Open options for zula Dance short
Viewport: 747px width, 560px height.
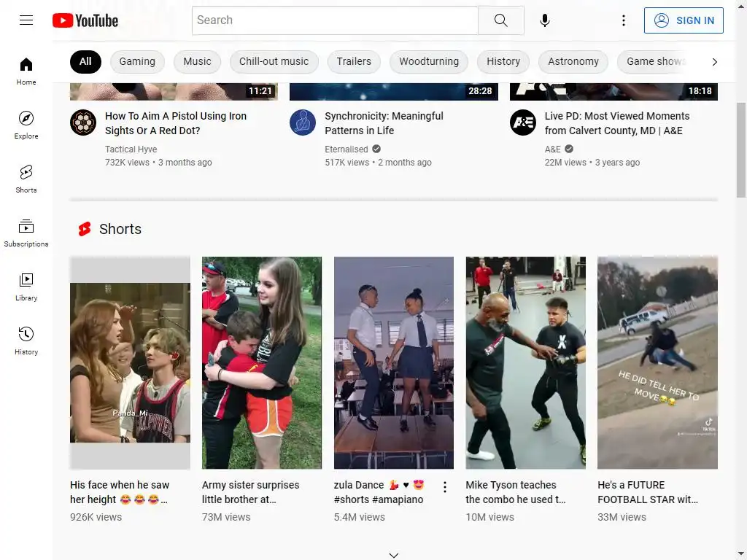[x=444, y=486]
